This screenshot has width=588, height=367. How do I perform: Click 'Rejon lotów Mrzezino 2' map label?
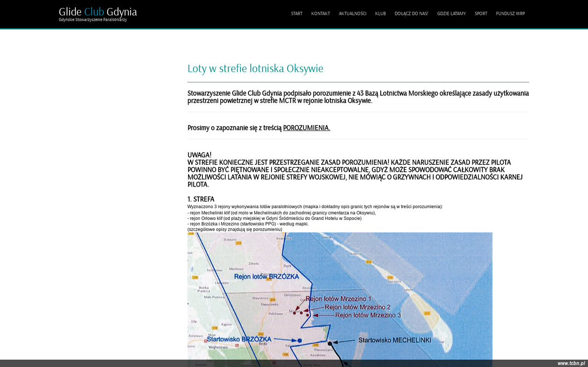pyautogui.click(x=358, y=307)
